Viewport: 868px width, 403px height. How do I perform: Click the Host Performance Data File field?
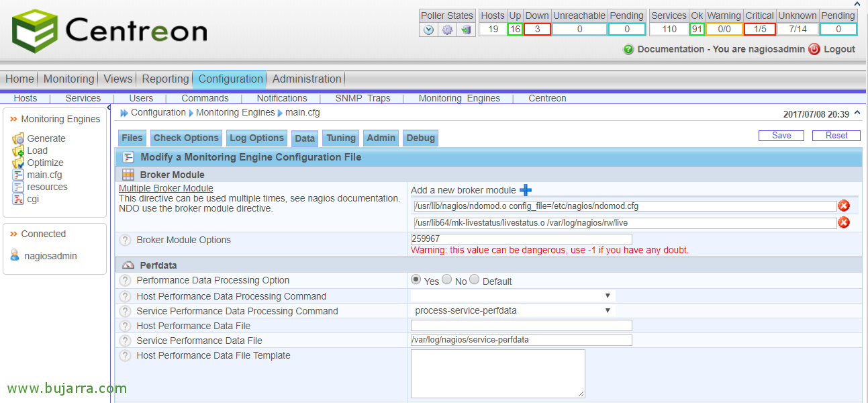click(x=521, y=326)
